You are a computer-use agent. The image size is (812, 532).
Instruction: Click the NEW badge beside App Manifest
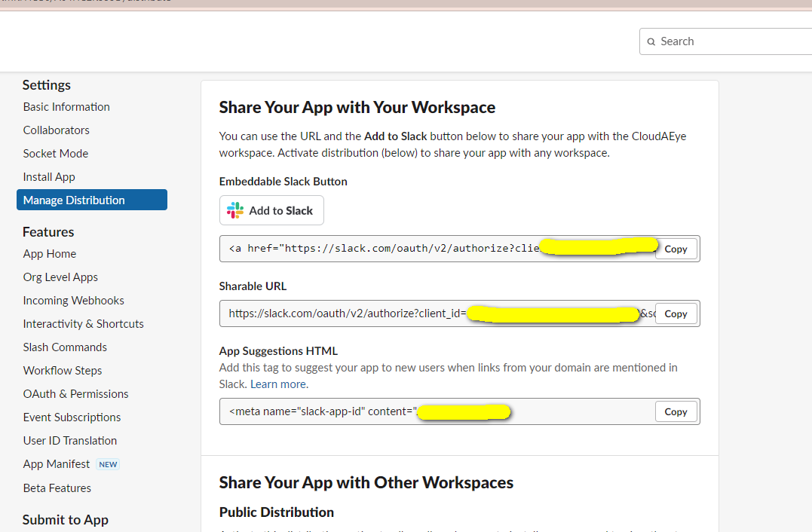click(108, 464)
